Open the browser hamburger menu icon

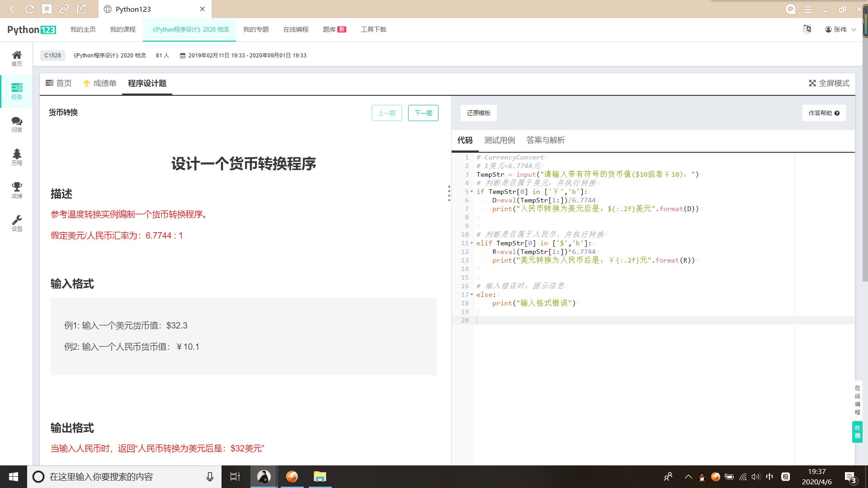[808, 9]
